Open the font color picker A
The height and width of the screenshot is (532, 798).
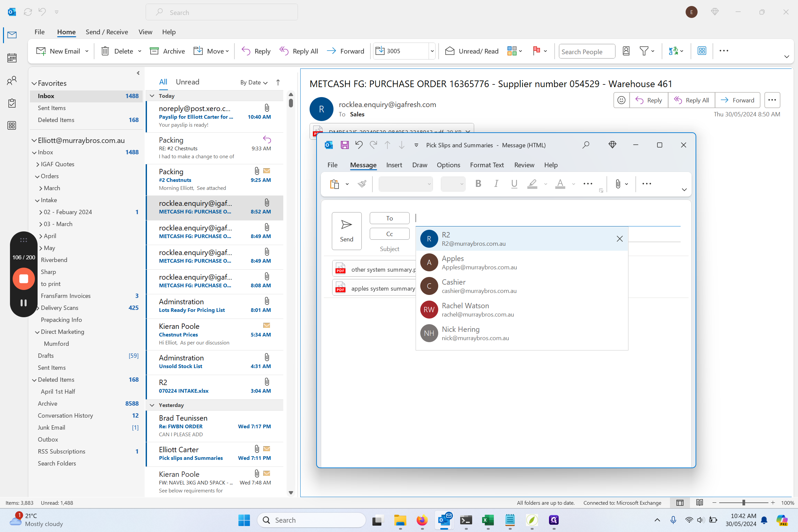tap(560, 184)
